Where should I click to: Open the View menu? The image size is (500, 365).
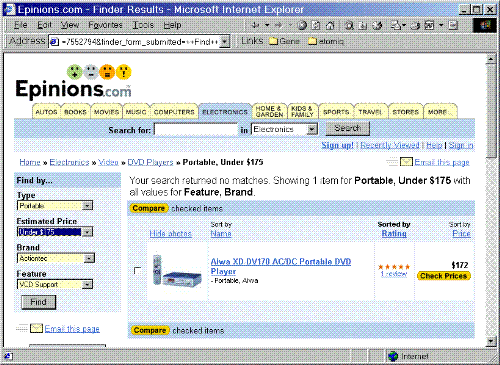pyautogui.click(x=70, y=25)
